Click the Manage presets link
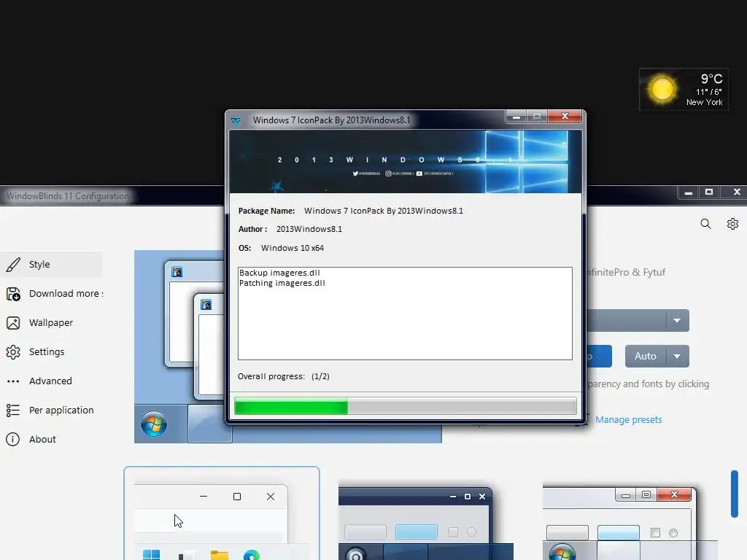Screen dimensions: 747x560 [628, 419]
